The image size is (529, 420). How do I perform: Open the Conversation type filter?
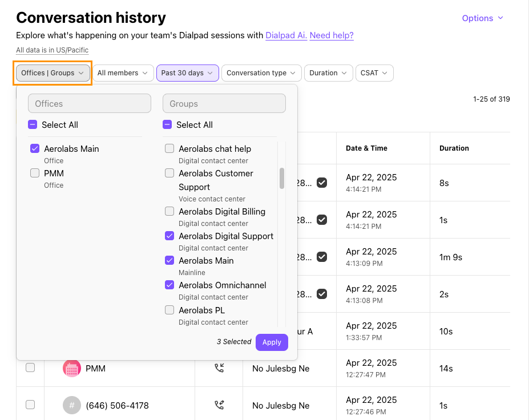(x=261, y=73)
